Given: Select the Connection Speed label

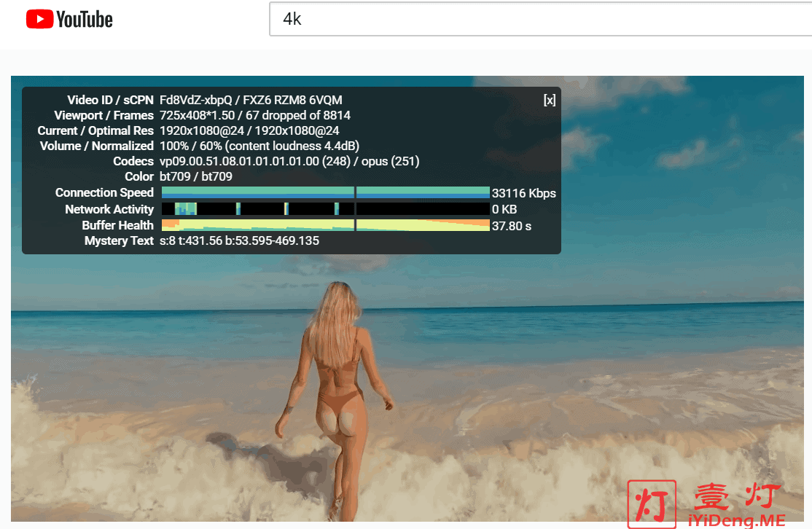Looking at the screenshot, I should (x=104, y=192).
